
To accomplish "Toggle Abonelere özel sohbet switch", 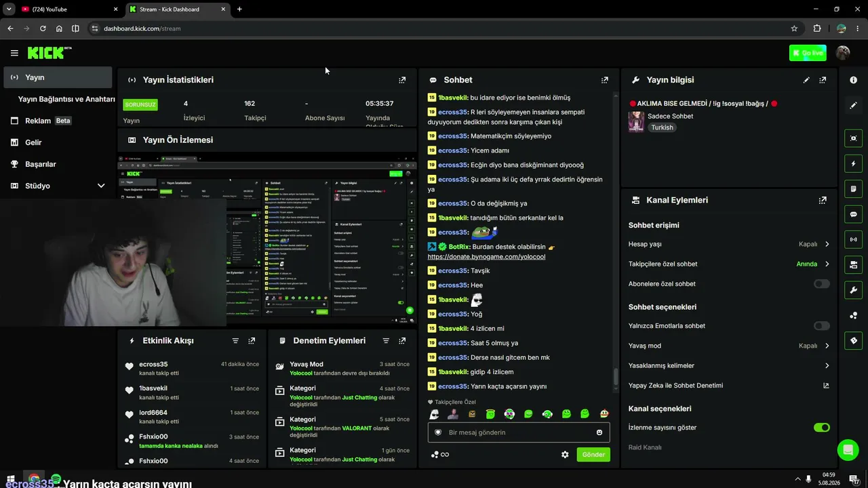I will pos(821,284).
